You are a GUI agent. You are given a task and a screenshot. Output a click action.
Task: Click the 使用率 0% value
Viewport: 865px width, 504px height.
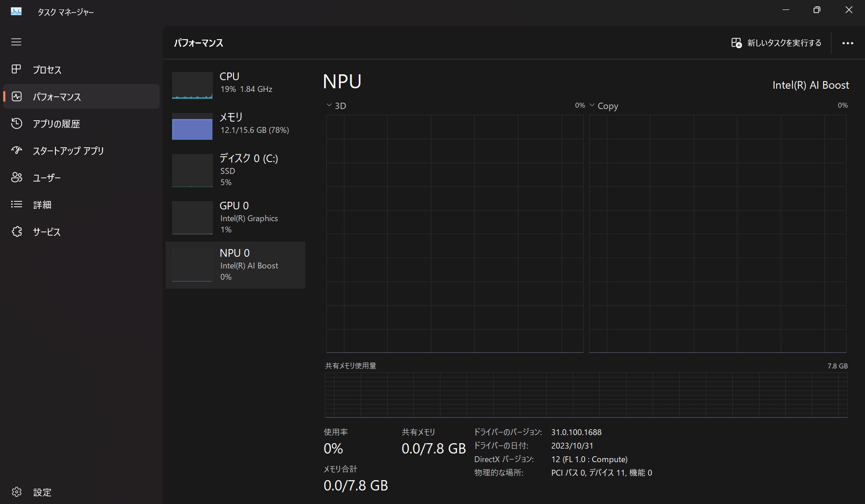point(333,449)
